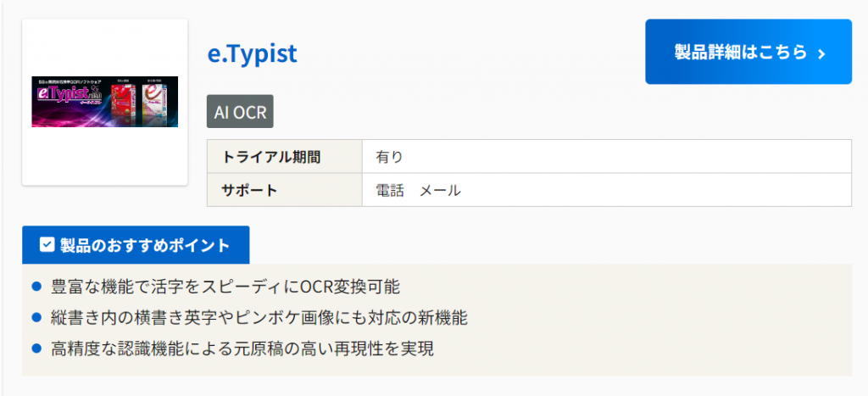Select the 電話 support option text
The image size is (868, 396).
click(x=390, y=190)
